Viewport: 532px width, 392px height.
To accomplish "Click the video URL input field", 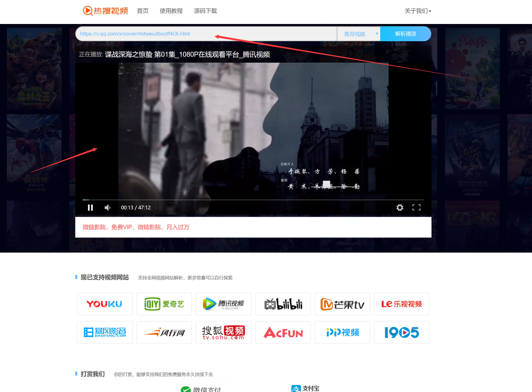I will 206,34.
